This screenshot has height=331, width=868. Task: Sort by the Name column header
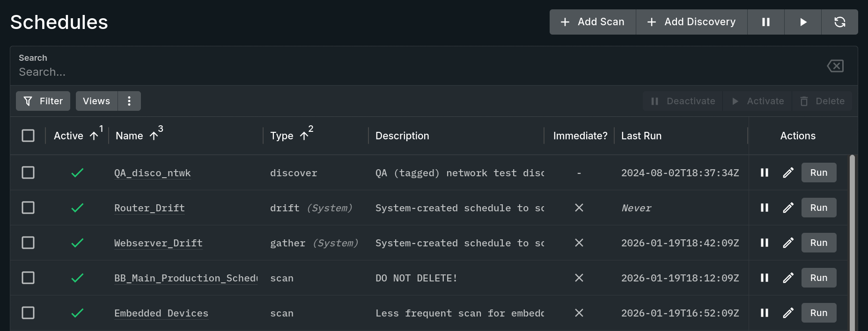pos(129,136)
